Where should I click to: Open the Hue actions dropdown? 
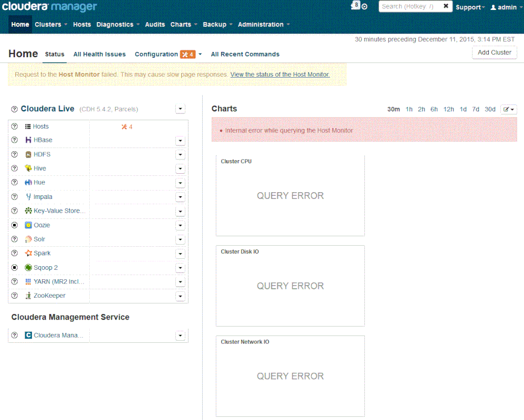coord(180,183)
